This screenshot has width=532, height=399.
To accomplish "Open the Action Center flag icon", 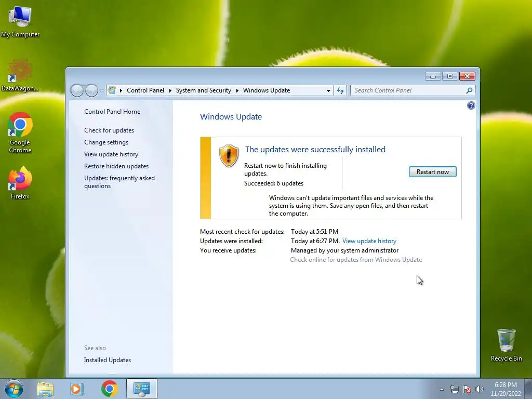I will 467,389.
